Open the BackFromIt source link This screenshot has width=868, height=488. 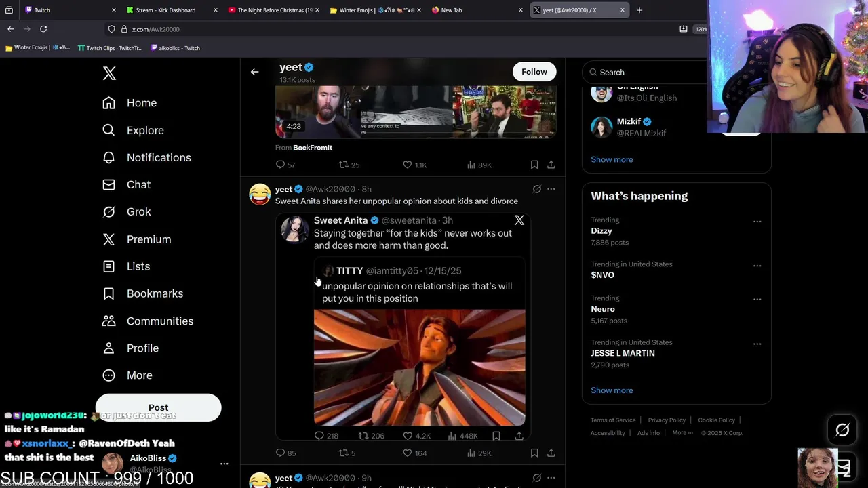point(313,147)
